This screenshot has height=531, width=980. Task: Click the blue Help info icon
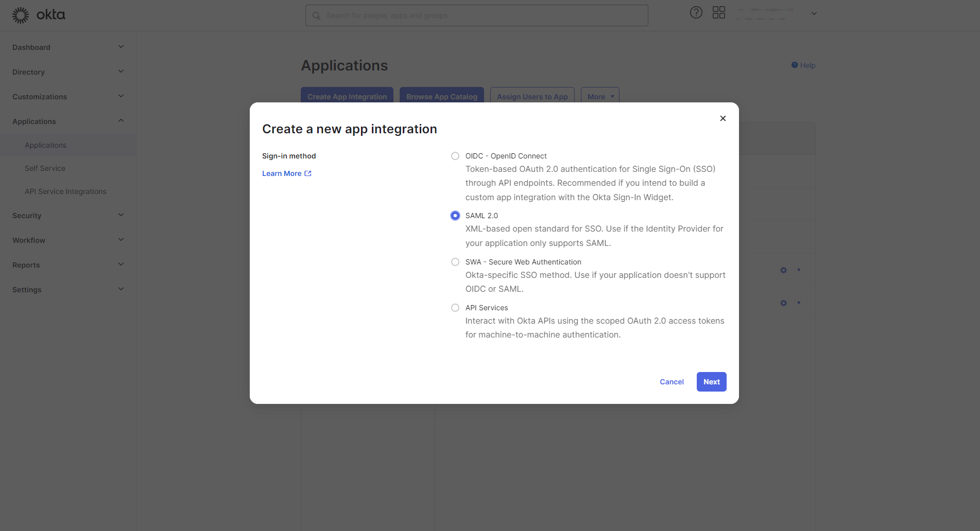click(x=795, y=65)
